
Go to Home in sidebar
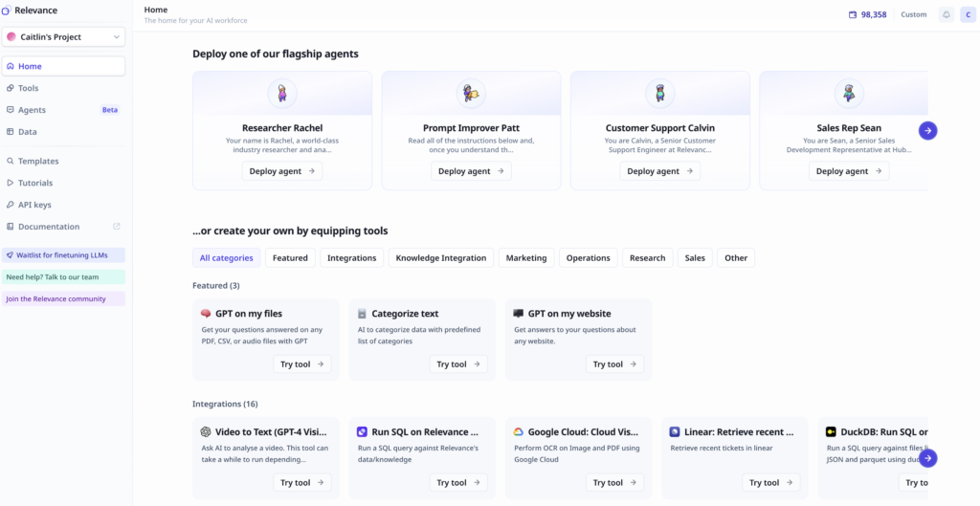coord(63,66)
